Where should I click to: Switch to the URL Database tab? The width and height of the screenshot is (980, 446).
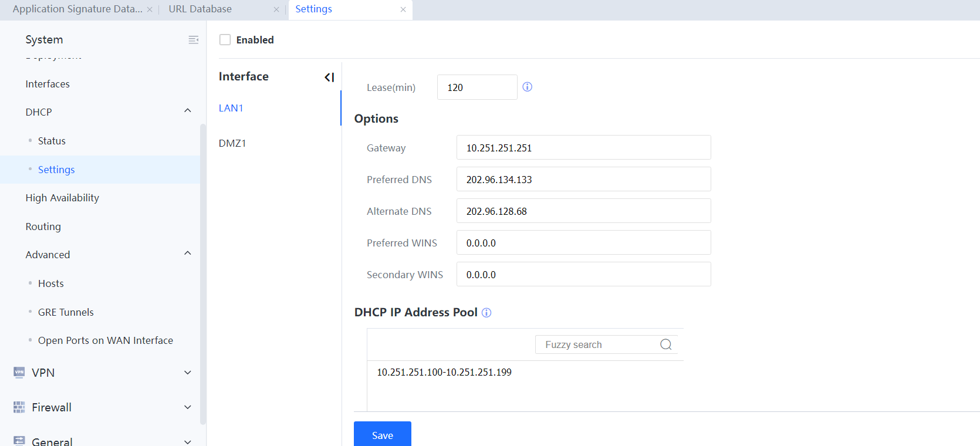click(200, 9)
